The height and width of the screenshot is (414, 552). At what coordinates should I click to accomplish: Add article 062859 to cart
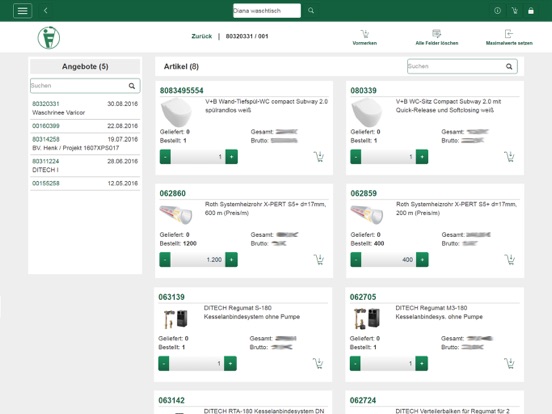coord(509,259)
